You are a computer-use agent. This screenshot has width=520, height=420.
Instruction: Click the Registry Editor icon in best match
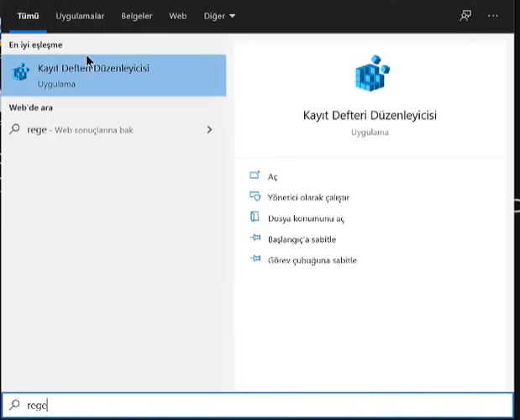[20, 74]
